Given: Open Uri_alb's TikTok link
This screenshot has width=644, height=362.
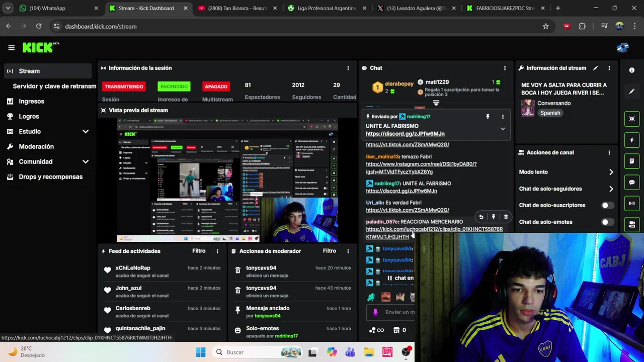Looking at the screenshot, I should point(408,210).
